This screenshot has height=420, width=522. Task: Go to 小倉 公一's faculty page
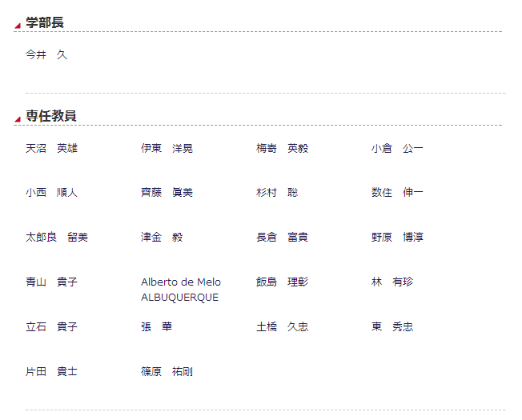click(397, 148)
